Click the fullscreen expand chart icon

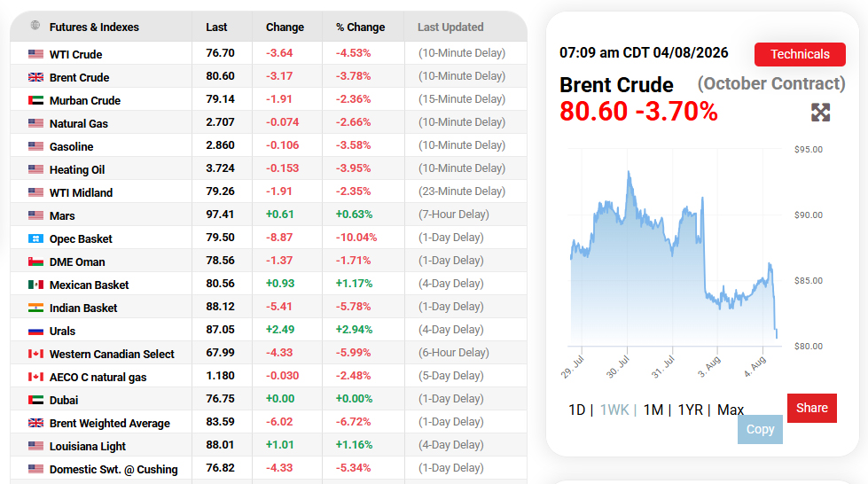pos(820,113)
